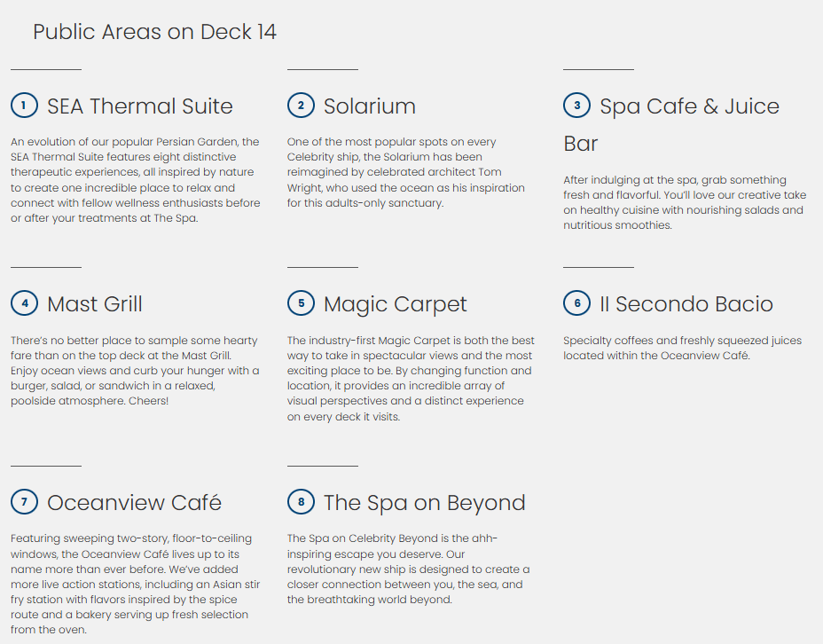Select the number 2 Solarium marker

point(301,106)
